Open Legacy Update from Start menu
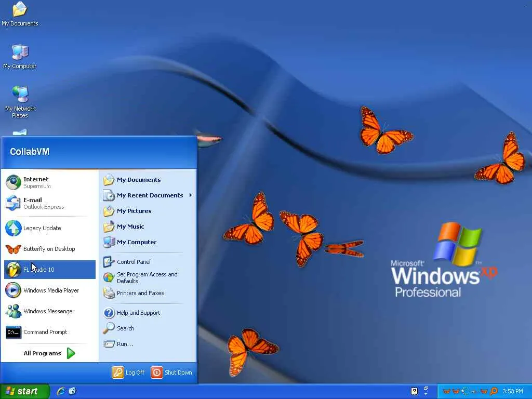Screen dimensions: 532x399 [49, 228]
